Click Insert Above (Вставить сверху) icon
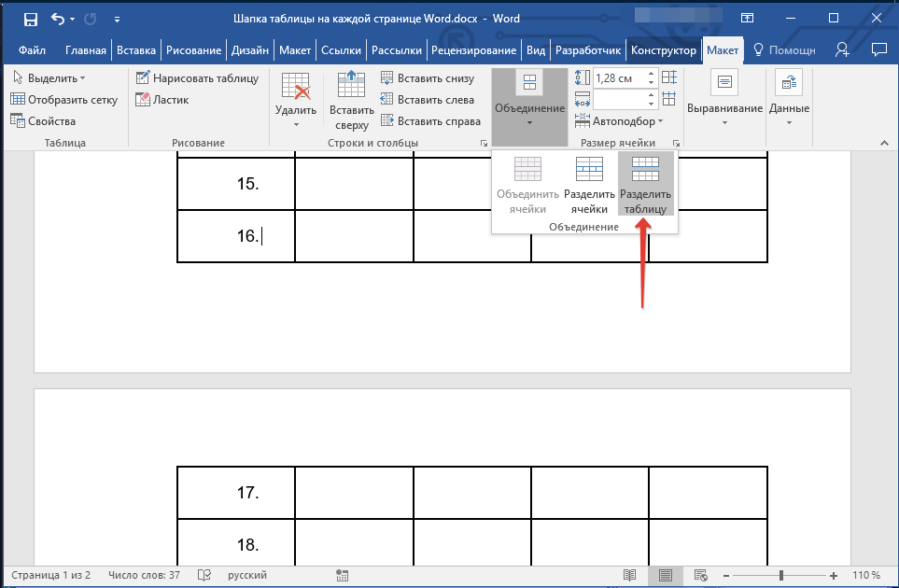 (x=352, y=100)
